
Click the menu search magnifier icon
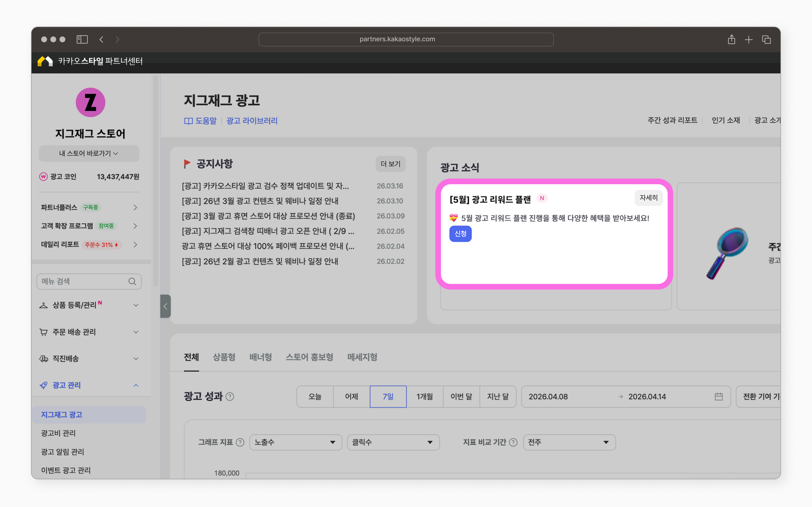132,281
